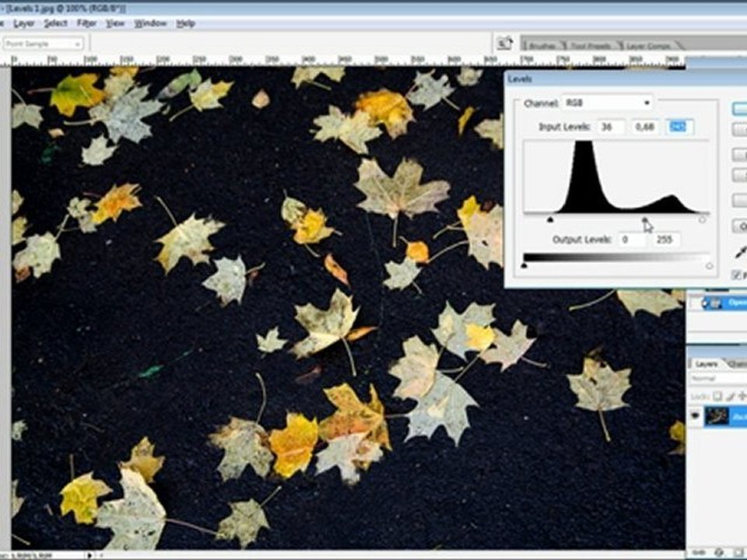747x560 pixels.
Task: Toggle lock position icon
Action: point(742,396)
